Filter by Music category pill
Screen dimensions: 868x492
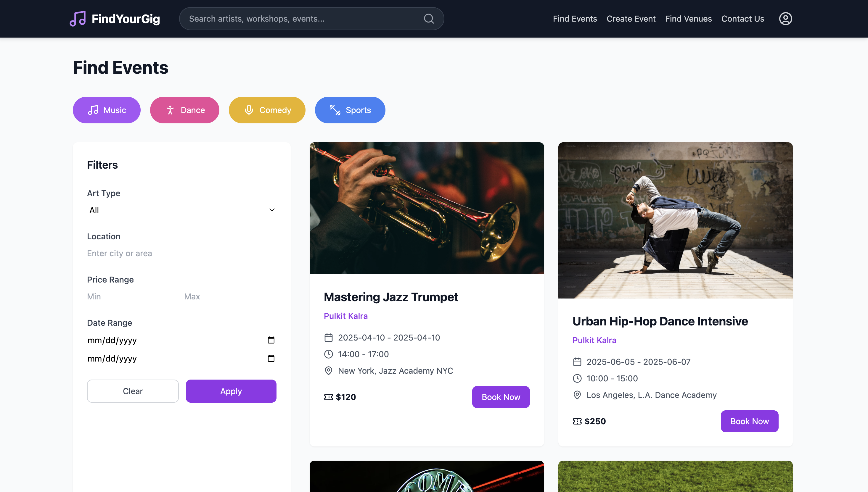point(107,110)
